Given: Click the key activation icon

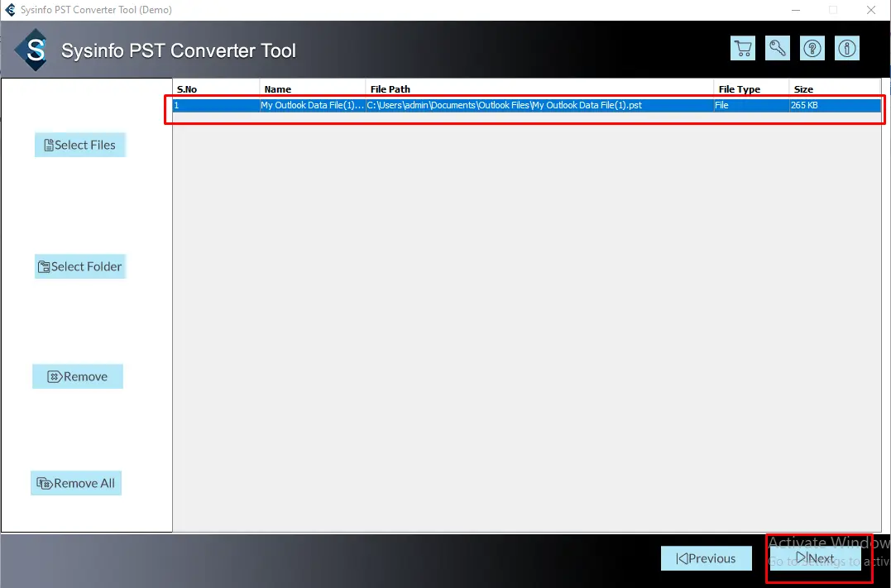Looking at the screenshot, I should (x=778, y=48).
